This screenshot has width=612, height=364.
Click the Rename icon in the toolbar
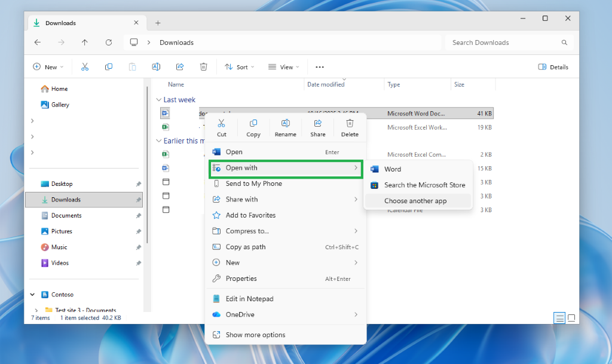pos(156,67)
